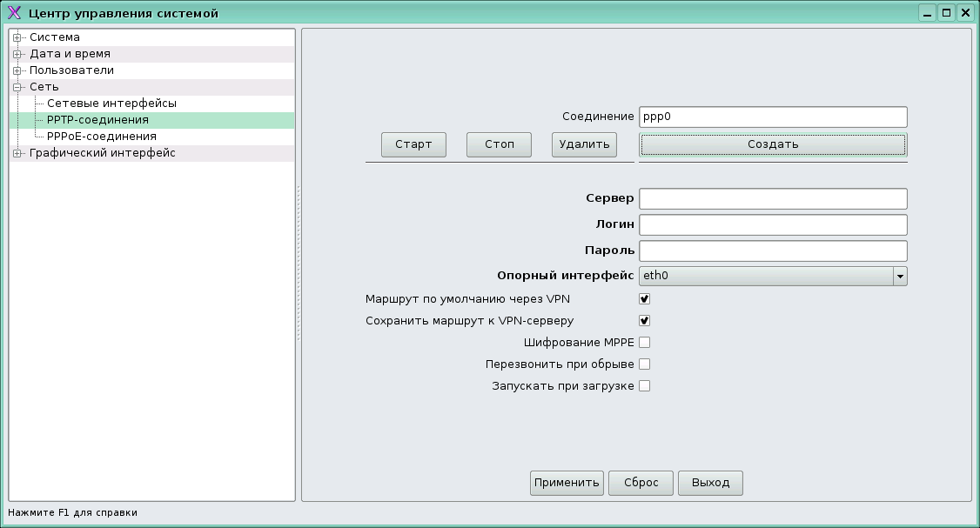Viewport: 980px width, 528px height.
Task: Click the Выход button
Action: click(x=710, y=483)
